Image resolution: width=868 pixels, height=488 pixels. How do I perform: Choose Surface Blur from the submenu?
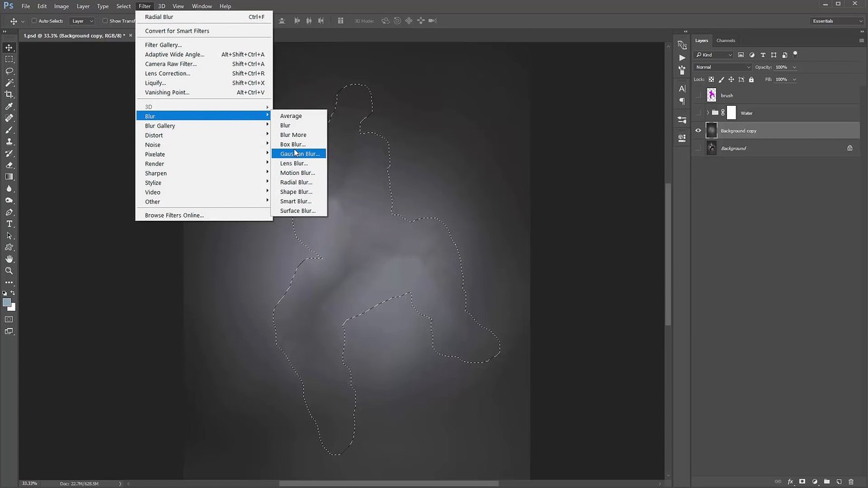(x=299, y=211)
